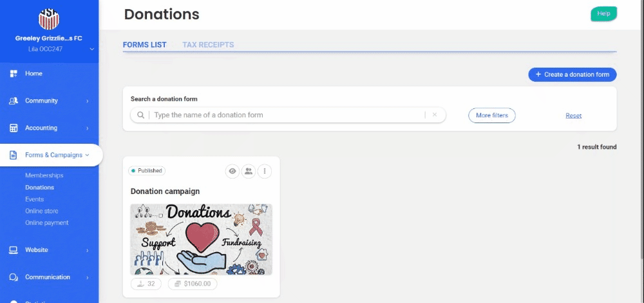This screenshot has height=303, width=644.
Task: Collapse the Forms & Campaigns chevron
Action: point(87,155)
